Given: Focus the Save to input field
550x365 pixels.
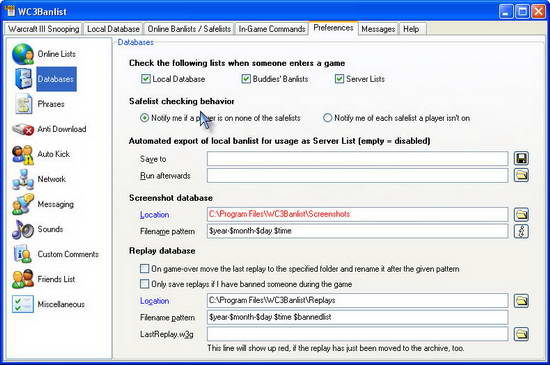Looking at the screenshot, I should (357, 158).
